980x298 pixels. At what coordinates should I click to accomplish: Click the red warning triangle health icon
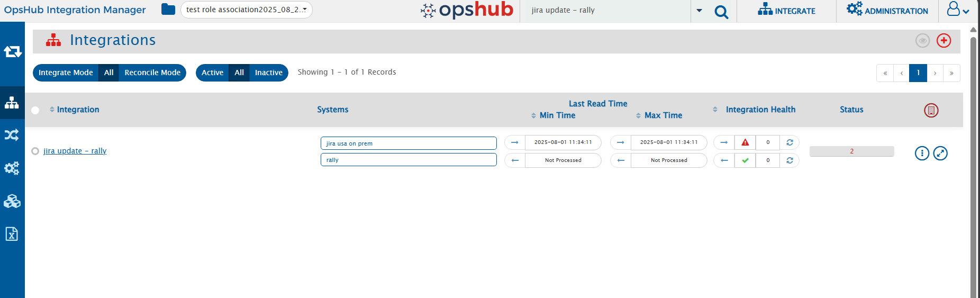pyautogui.click(x=745, y=142)
